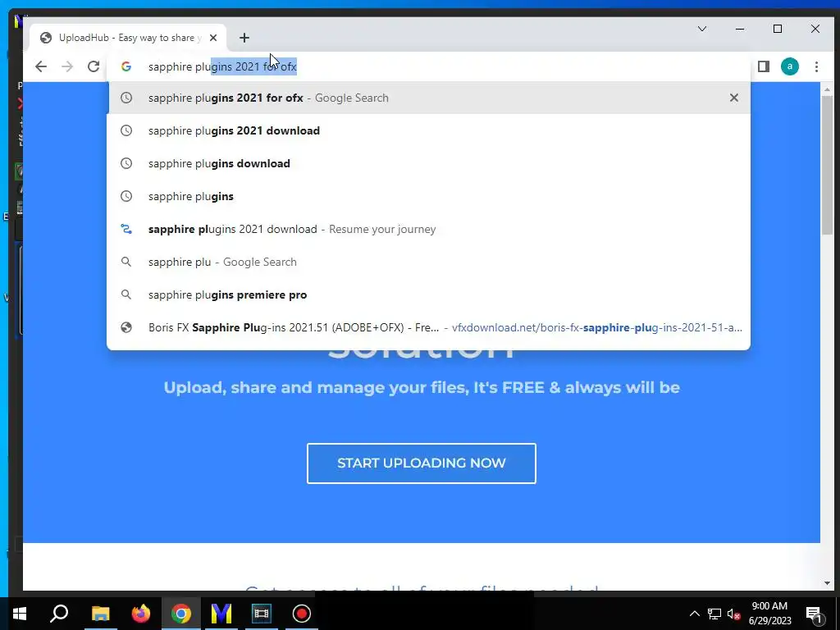This screenshot has height=630, width=840.
Task: Click the red record app in the taskbar
Action: (302, 614)
